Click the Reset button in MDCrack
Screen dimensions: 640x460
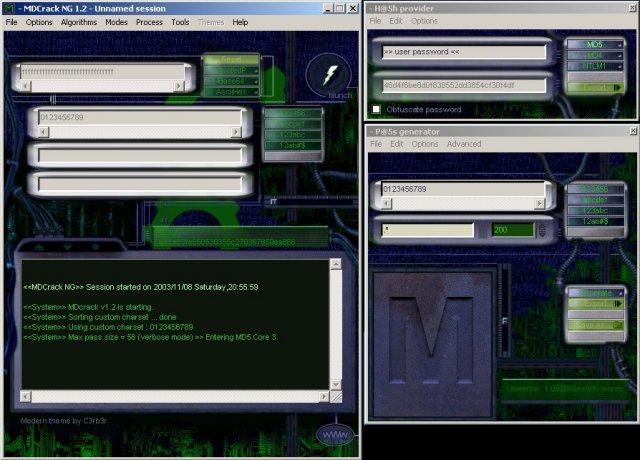231,60
